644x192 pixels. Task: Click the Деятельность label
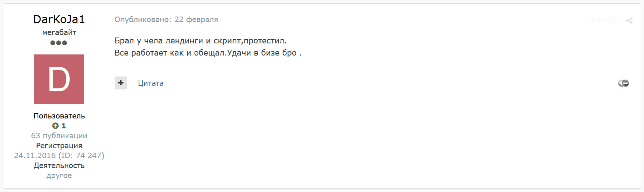[59, 166]
